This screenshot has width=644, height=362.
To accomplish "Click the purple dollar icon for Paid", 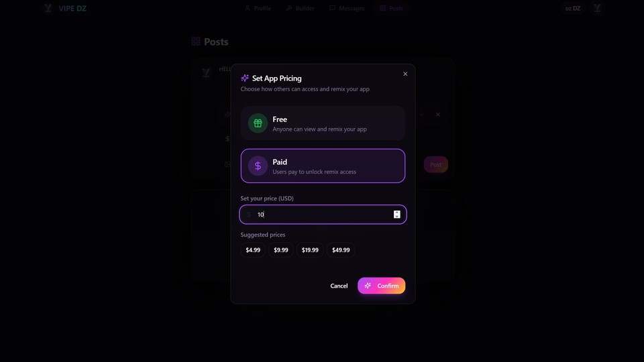I will click(x=258, y=166).
